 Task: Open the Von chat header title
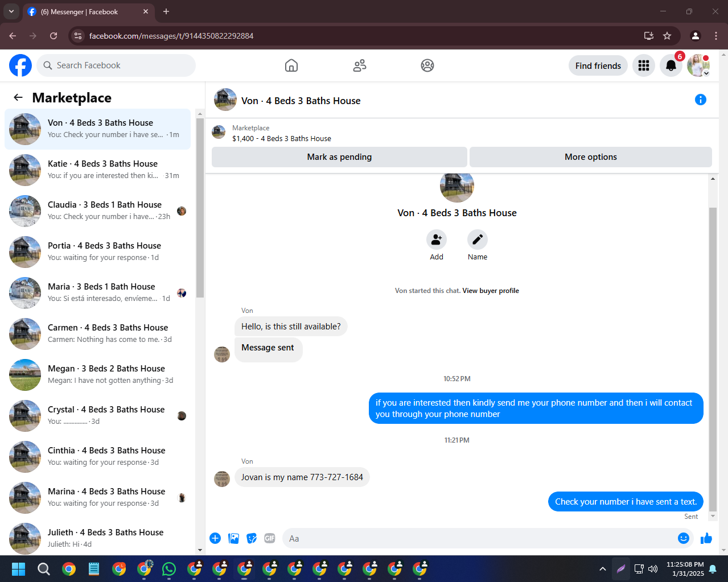tap(301, 101)
